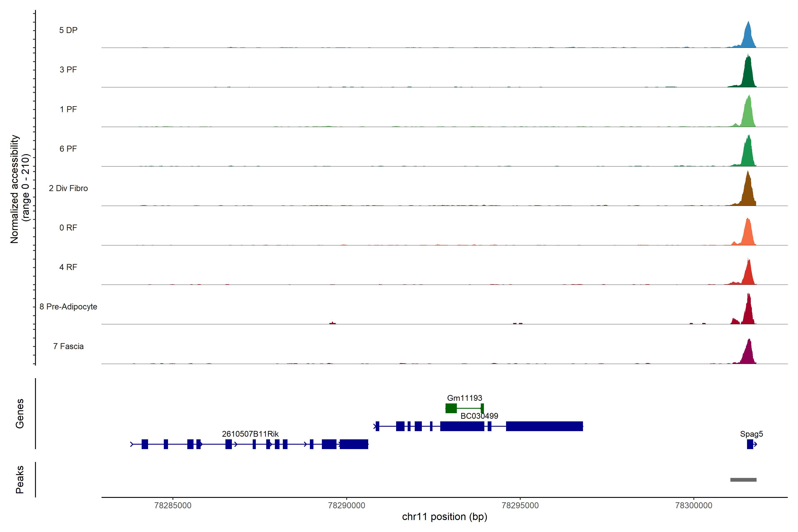Screen dimensions: 798x532
Task: Click the 78300000 axis tick label
Action: [694, 506]
